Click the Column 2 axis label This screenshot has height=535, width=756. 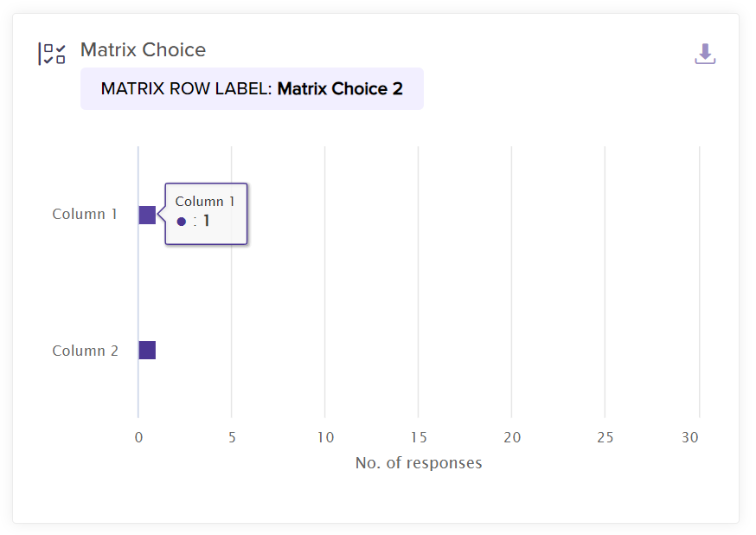(x=85, y=351)
